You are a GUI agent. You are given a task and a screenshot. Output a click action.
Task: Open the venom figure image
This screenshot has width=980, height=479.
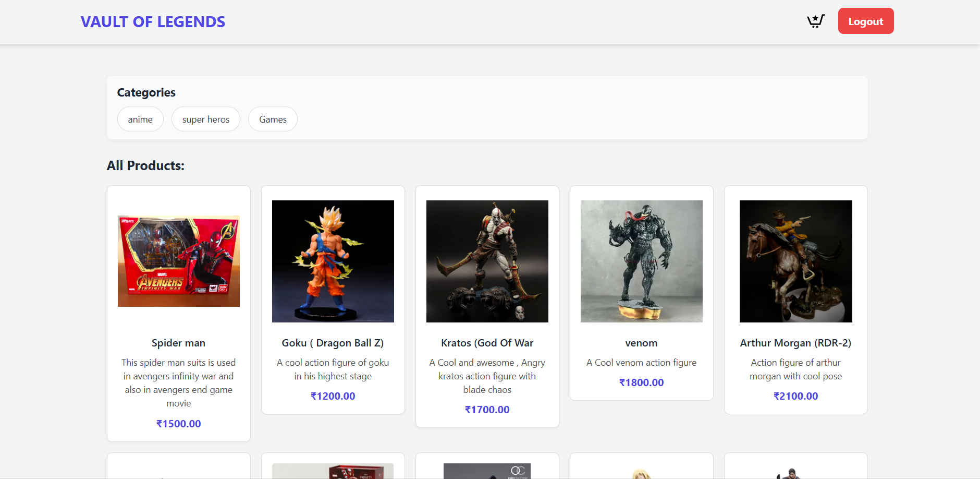641,261
